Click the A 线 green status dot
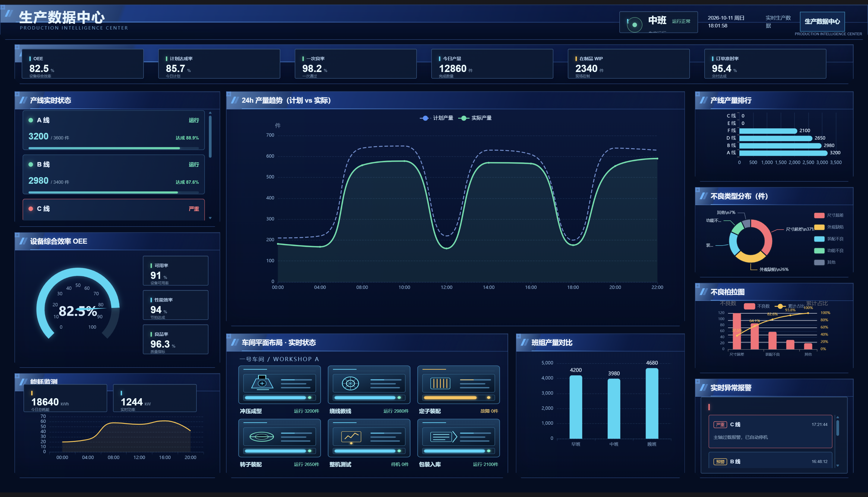The width and height of the screenshot is (868, 497). tap(31, 120)
